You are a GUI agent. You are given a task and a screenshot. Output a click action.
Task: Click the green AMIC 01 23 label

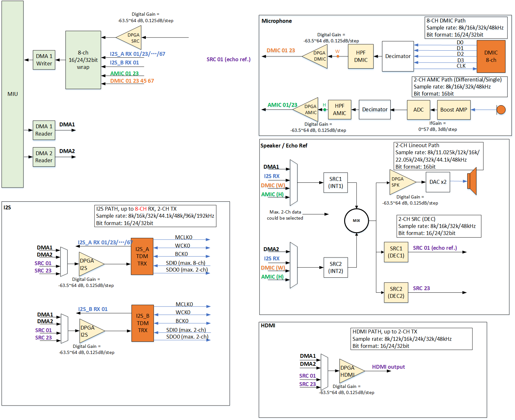coord(124,73)
